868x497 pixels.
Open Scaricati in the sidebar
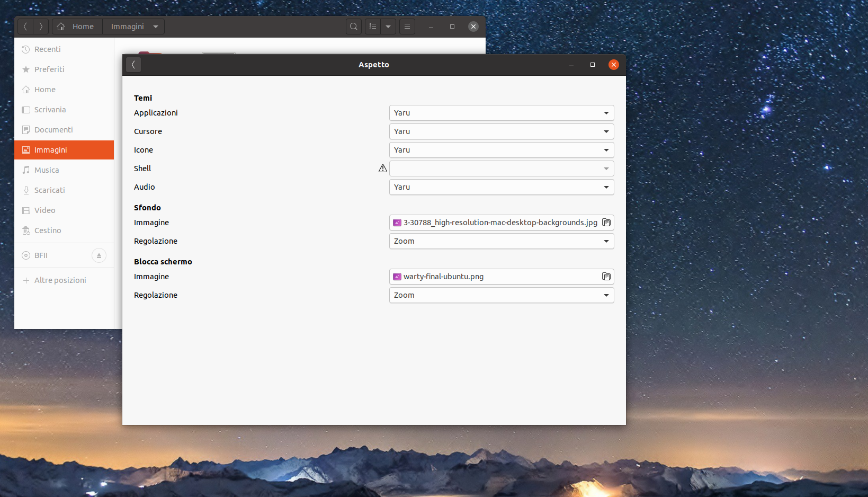pyautogui.click(x=64, y=190)
